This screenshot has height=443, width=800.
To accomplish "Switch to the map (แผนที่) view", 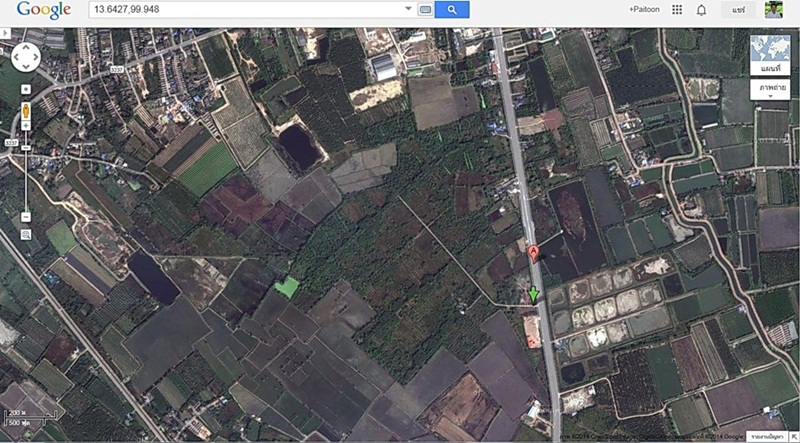I will [x=769, y=55].
